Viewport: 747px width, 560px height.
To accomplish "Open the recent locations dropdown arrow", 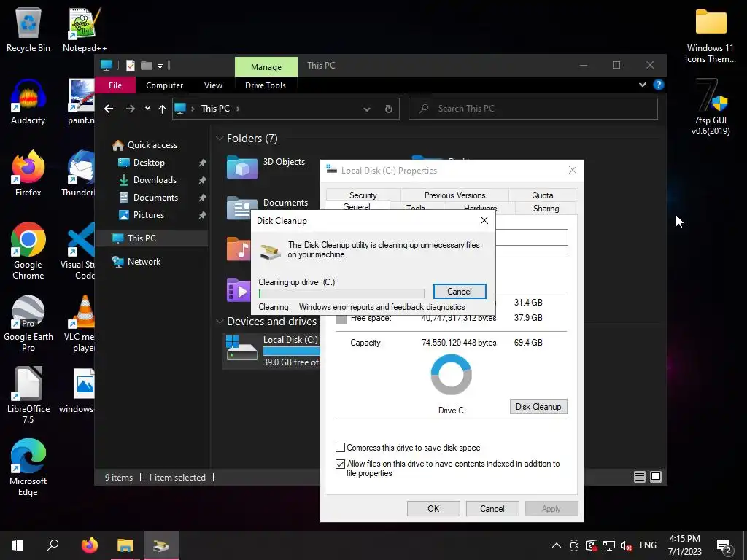I will (147, 109).
